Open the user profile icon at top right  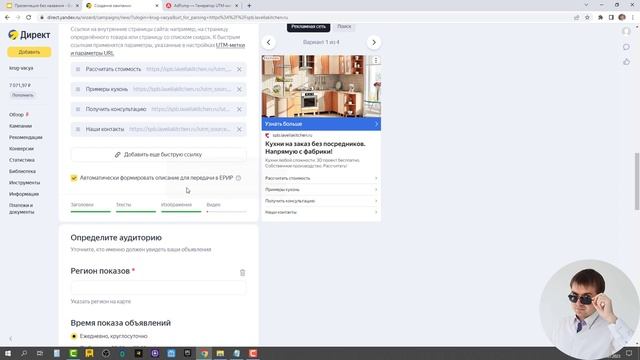[626, 31]
